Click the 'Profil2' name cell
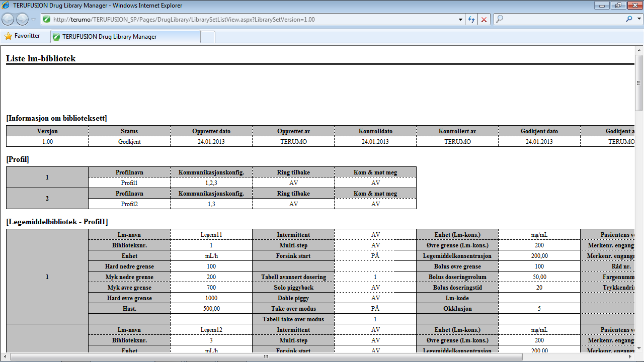 (129, 204)
